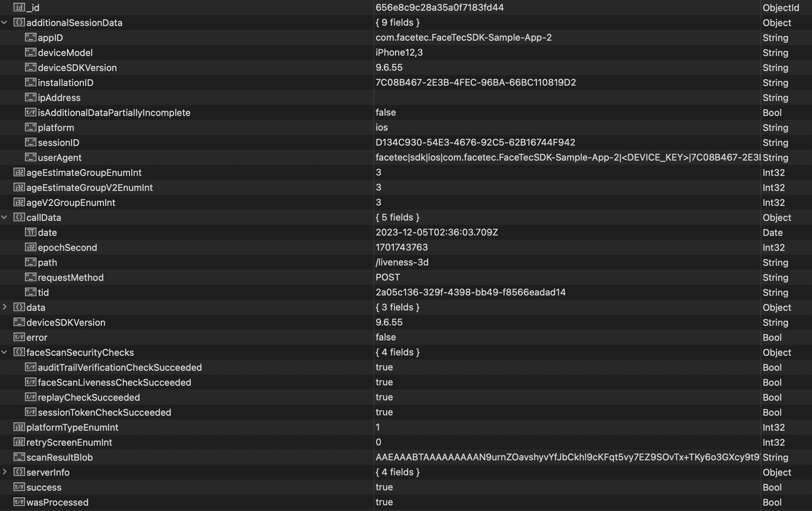Click the String icon beside scanResultBlob

pyautogui.click(x=20, y=457)
